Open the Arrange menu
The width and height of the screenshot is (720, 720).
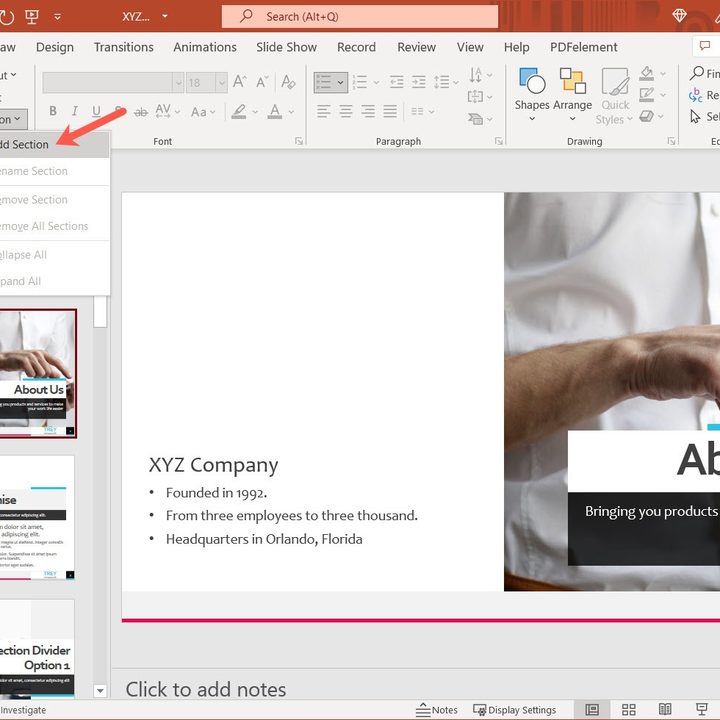point(572,95)
